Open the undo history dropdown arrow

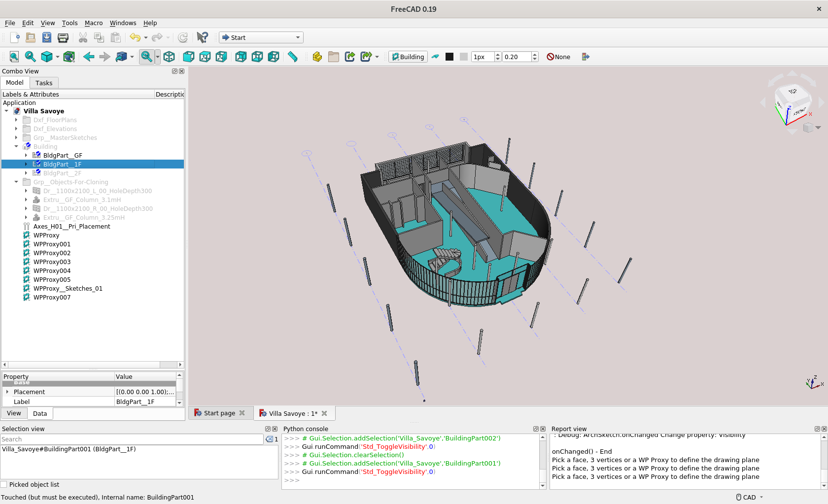[146, 37]
